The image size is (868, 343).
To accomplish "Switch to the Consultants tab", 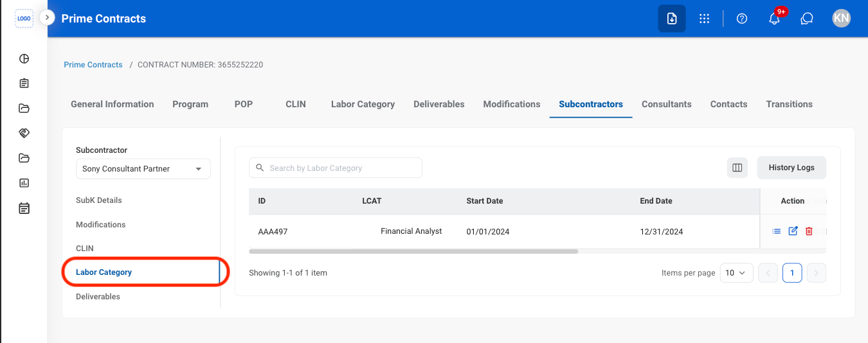I will (667, 104).
